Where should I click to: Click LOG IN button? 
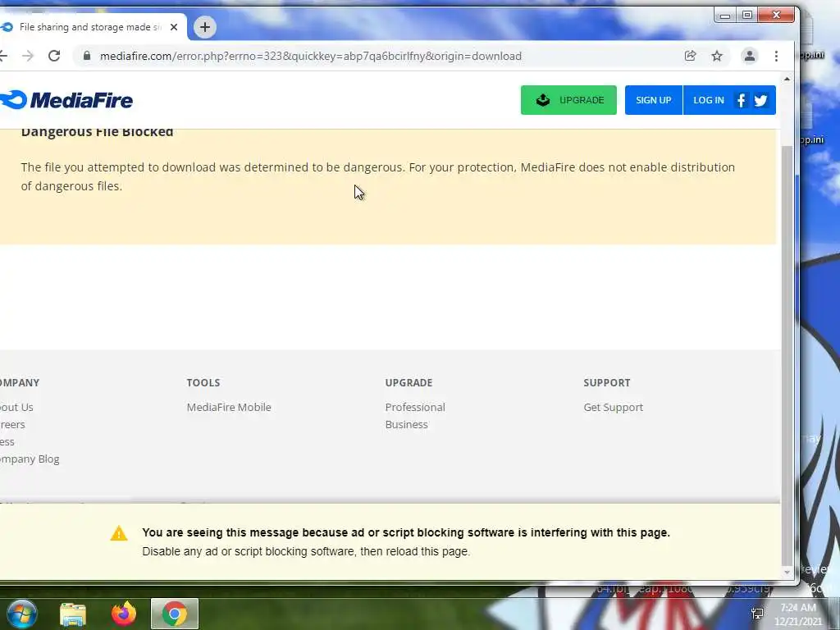708,100
